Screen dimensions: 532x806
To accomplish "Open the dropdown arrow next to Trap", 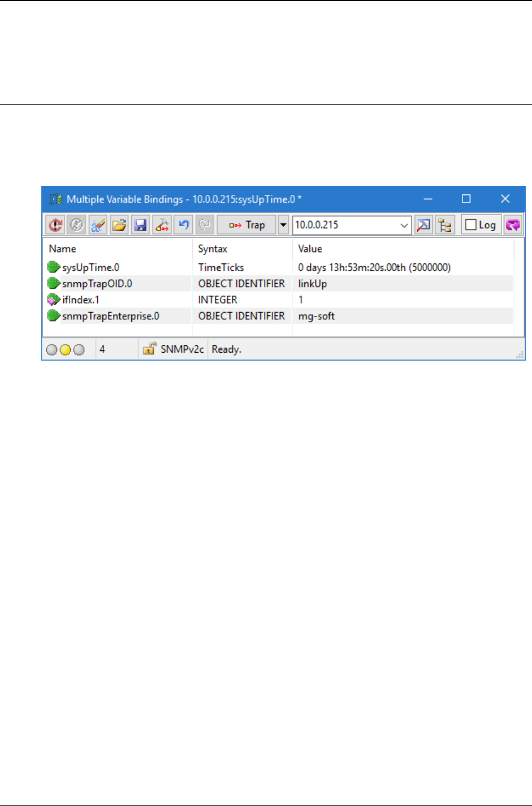I will tap(283, 225).
